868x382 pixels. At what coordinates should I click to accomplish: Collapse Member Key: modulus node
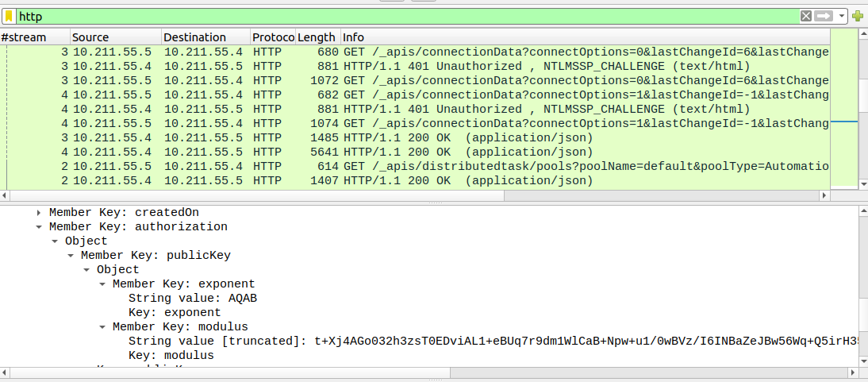pos(102,326)
